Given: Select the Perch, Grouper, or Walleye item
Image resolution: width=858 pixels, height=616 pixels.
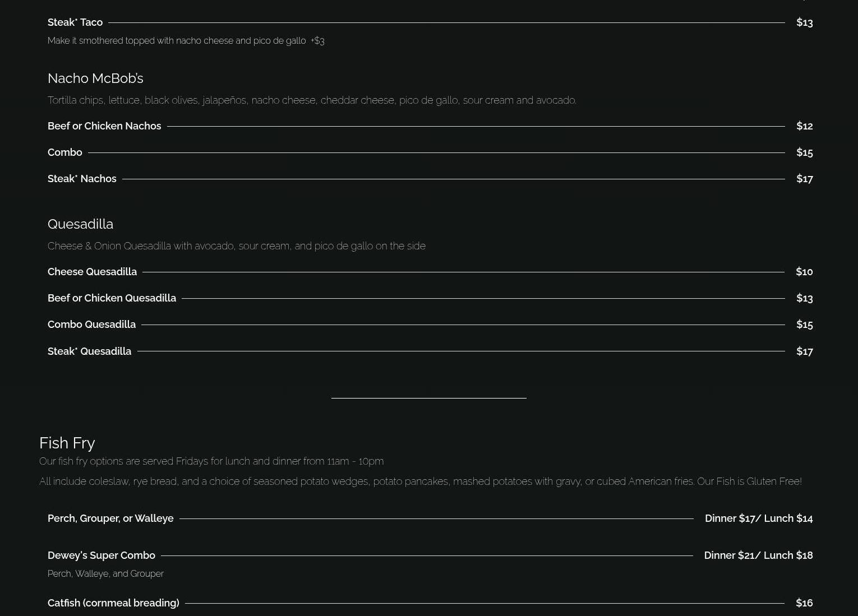Looking at the screenshot, I should [x=110, y=518].
